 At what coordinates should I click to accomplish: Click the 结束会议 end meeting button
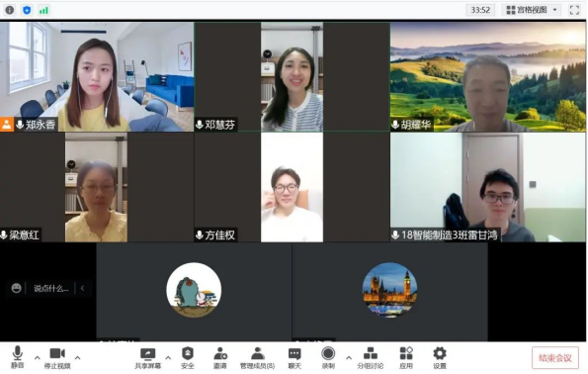point(555,358)
